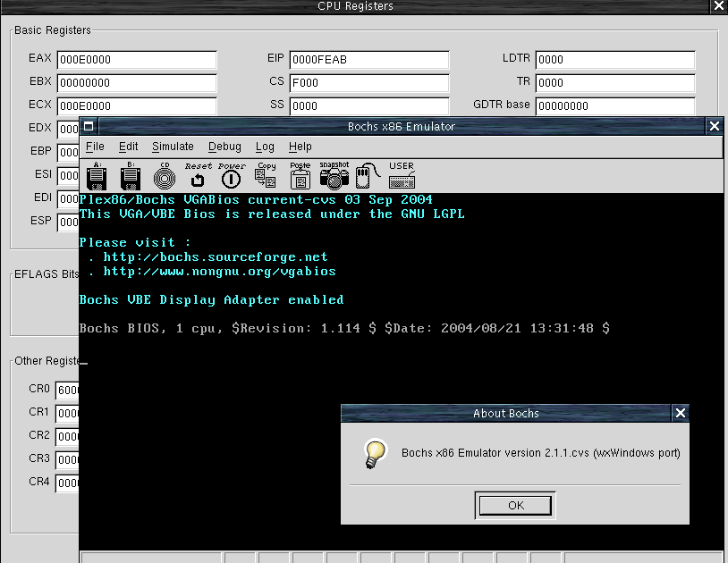
Task: Click the CD-ROM toolbar icon
Action: tap(165, 176)
